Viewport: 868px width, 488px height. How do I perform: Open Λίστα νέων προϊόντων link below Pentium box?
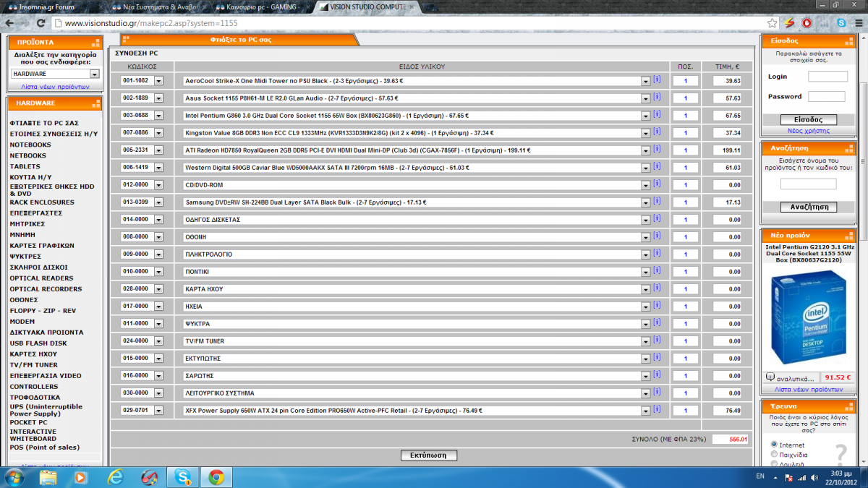tap(808, 389)
